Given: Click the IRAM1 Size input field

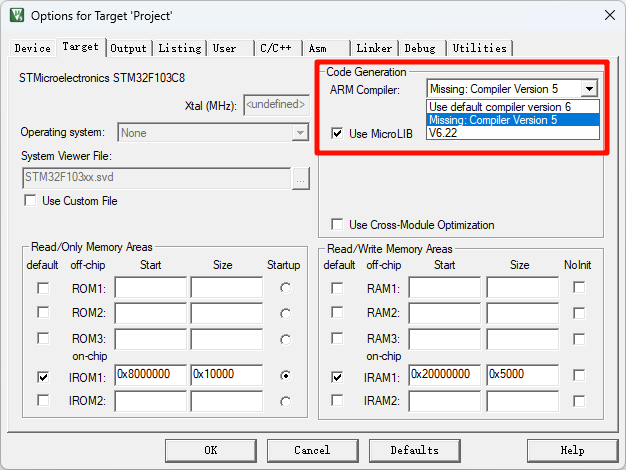Looking at the screenshot, I should [x=521, y=376].
